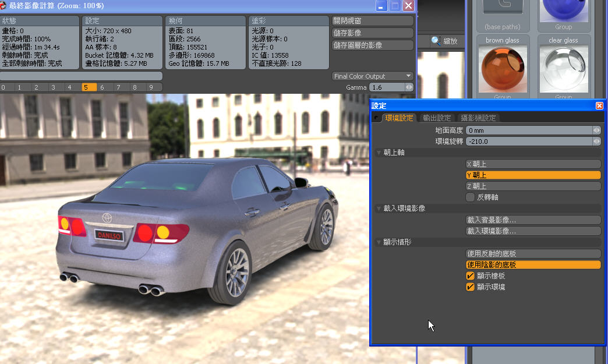Screen dimensions: 608x364
Task: Select render history slot number 0
Action: 5,87
